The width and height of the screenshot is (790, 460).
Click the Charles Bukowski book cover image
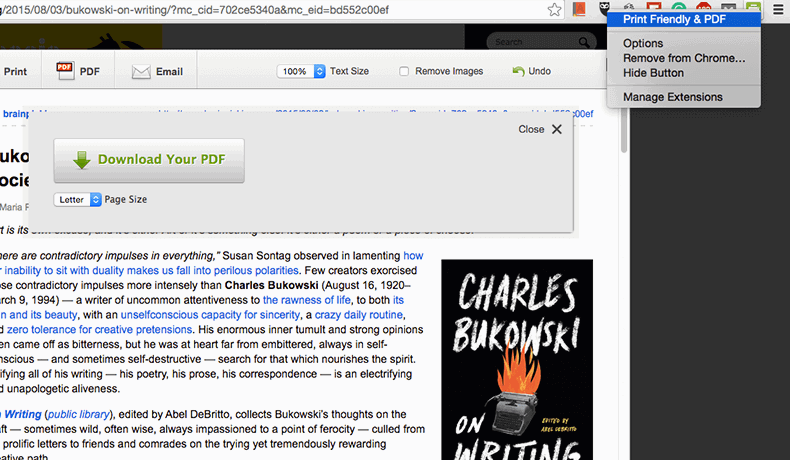[x=517, y=360]
